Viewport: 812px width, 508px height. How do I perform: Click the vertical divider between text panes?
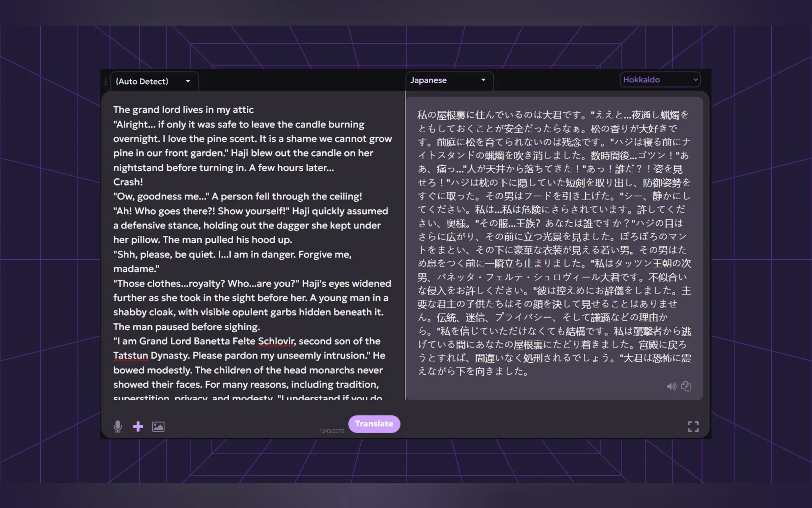coord(405,245)
